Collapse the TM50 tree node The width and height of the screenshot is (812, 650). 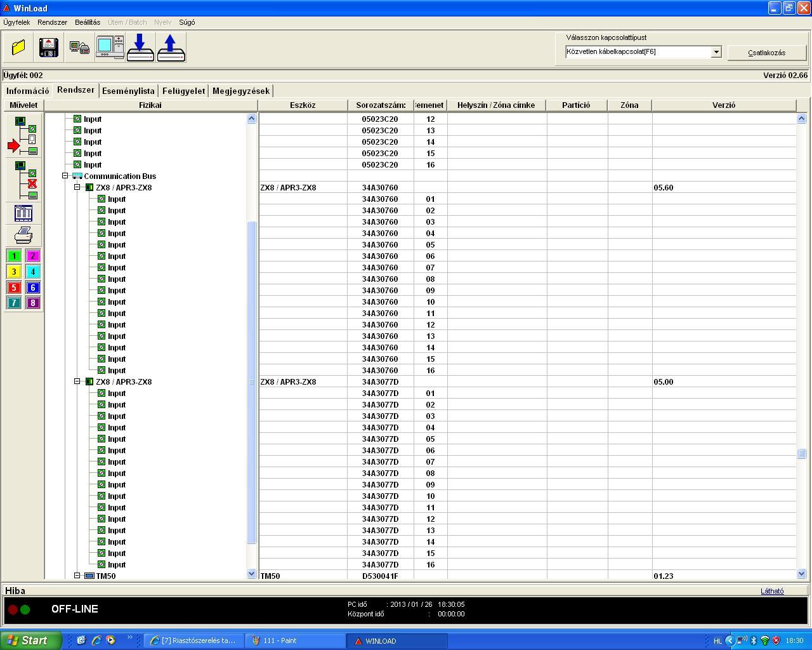(77, 576)
